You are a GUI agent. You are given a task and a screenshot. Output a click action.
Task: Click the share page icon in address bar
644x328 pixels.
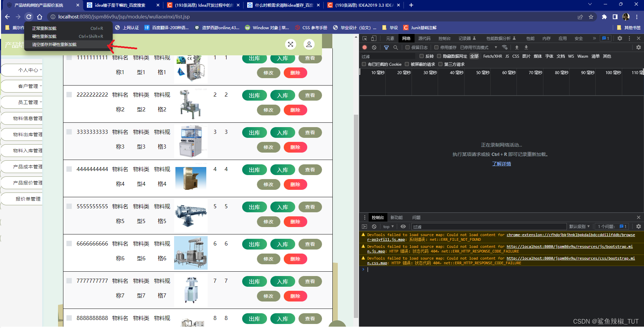tap(580, 17)
